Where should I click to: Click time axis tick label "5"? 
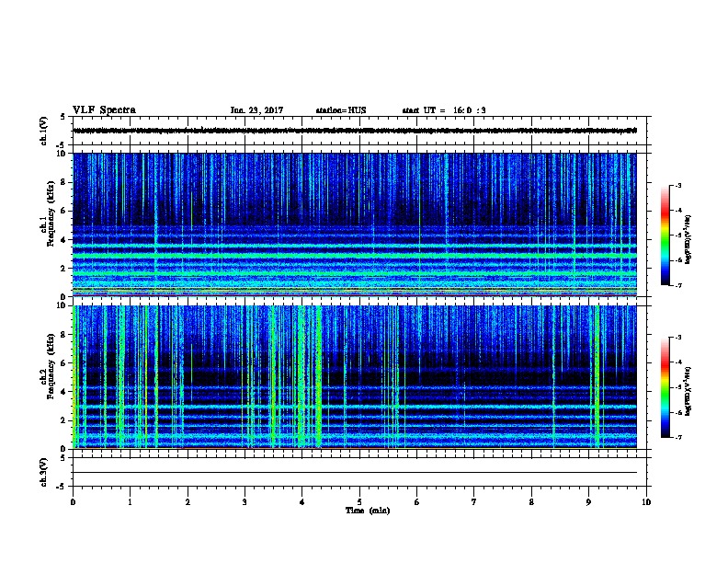click(x=359, y=502)
